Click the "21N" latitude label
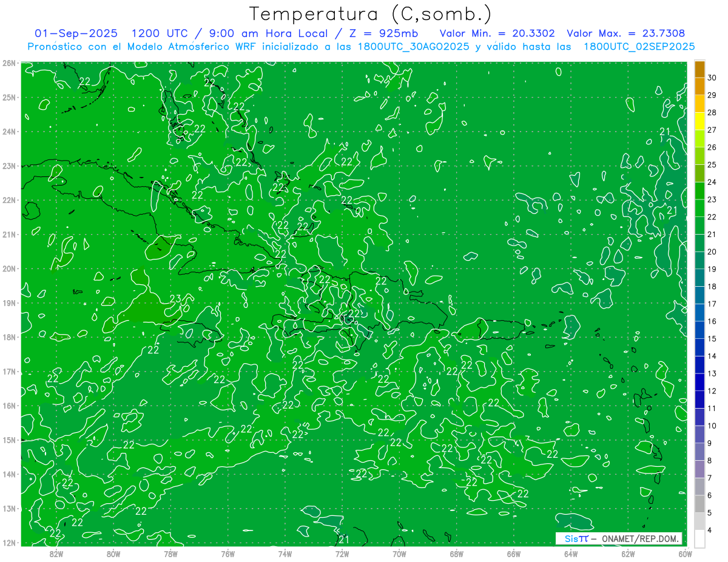Image resolution: width=728 pixels, height=562 pixels. [8, 234]
